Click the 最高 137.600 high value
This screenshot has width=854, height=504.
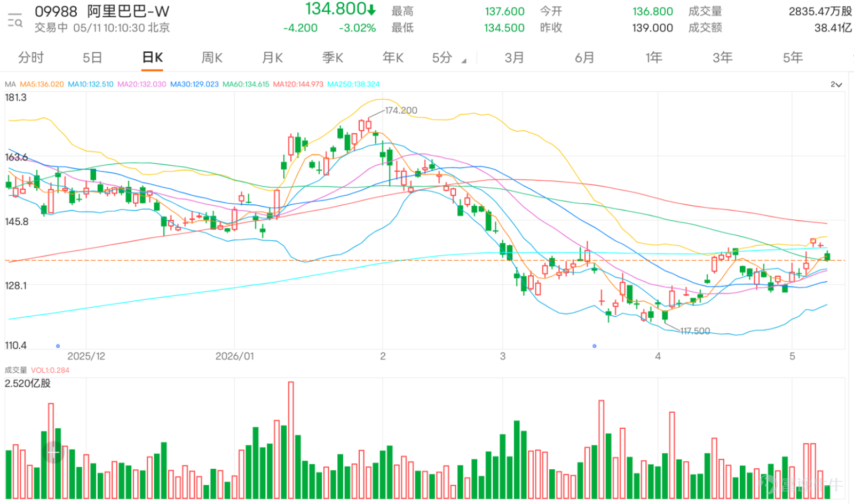click(x=504, y=11)
